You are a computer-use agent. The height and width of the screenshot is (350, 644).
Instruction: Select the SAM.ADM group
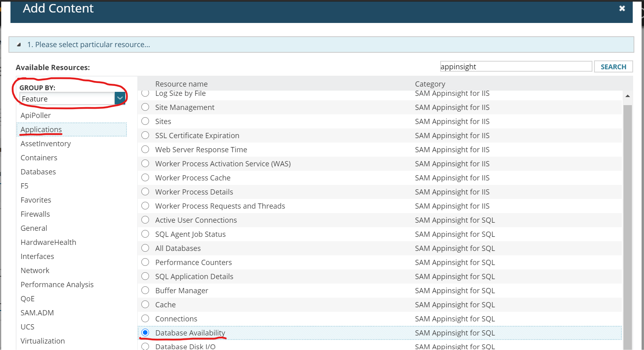tap(37, 313)
